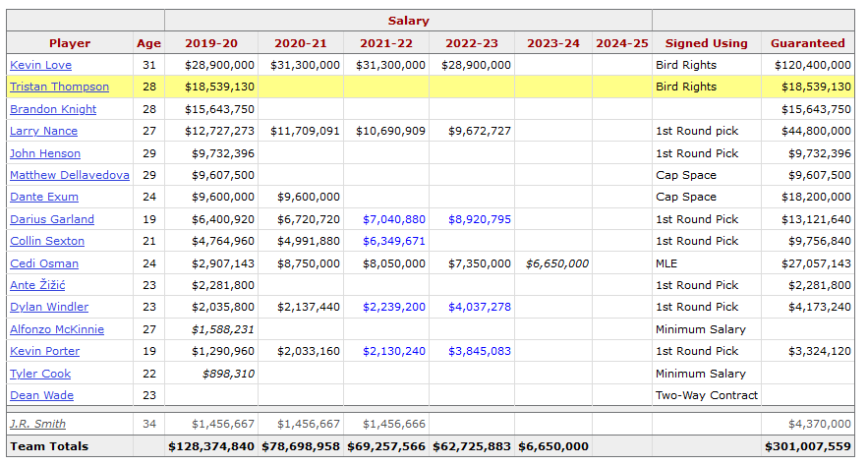Select Team Totals row label
Viewport: 868px width, 465px height.
tap(49, 446)
